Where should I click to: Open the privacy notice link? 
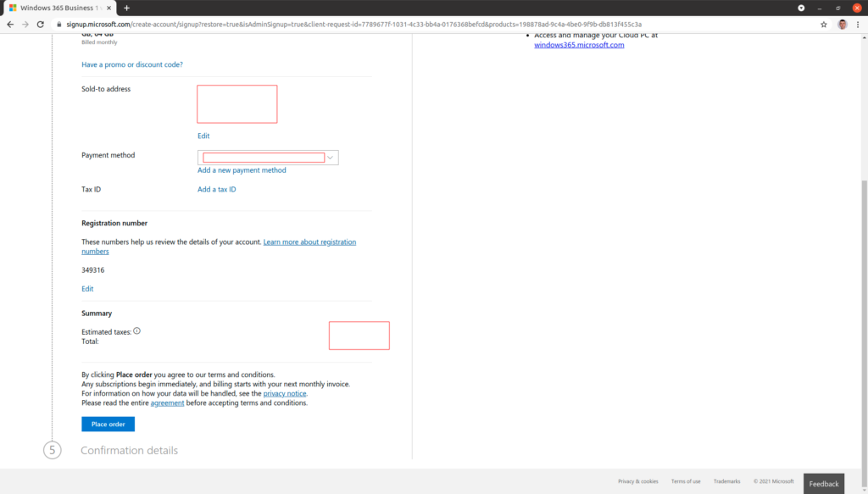pyautogui.click(x=285, y=393)
